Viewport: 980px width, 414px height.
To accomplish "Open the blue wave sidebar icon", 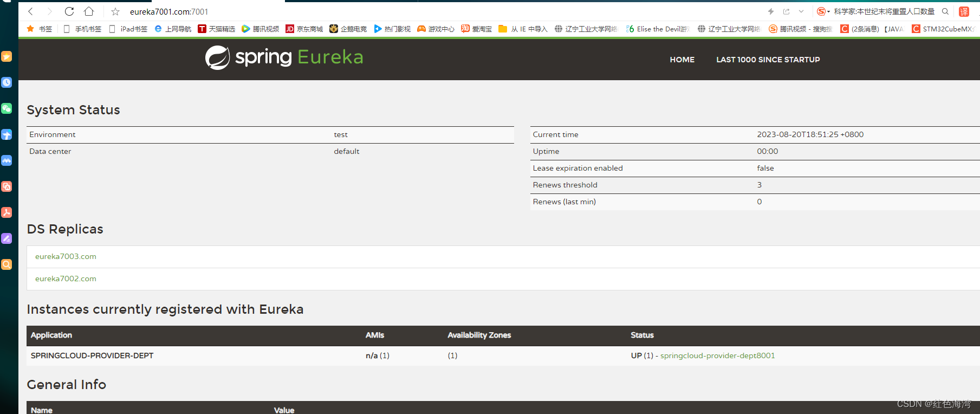I will pyautogui.click(x=7, y=160).
